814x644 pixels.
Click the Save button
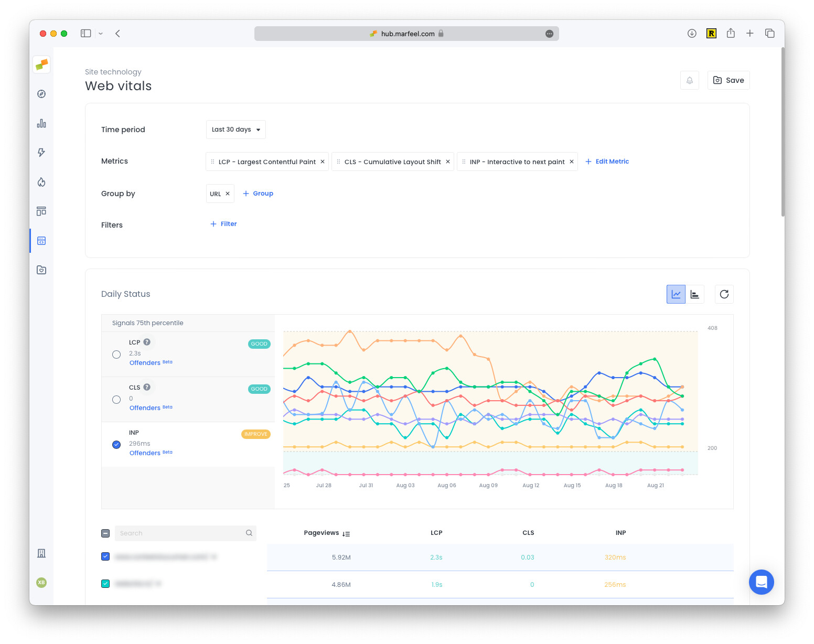click(x=729, y=80)
